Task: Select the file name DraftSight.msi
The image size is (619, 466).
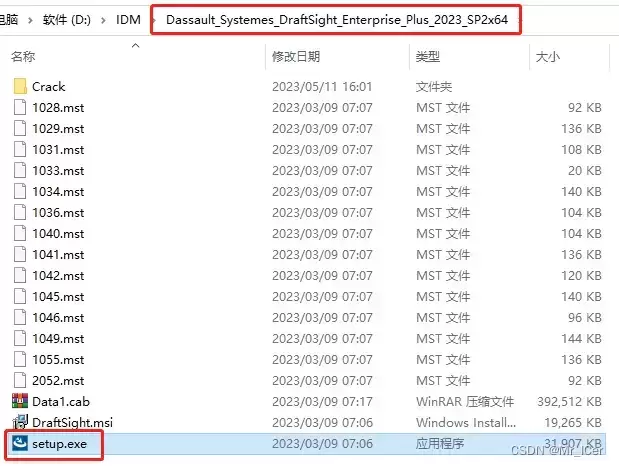Action: click(x=72, y=422)
